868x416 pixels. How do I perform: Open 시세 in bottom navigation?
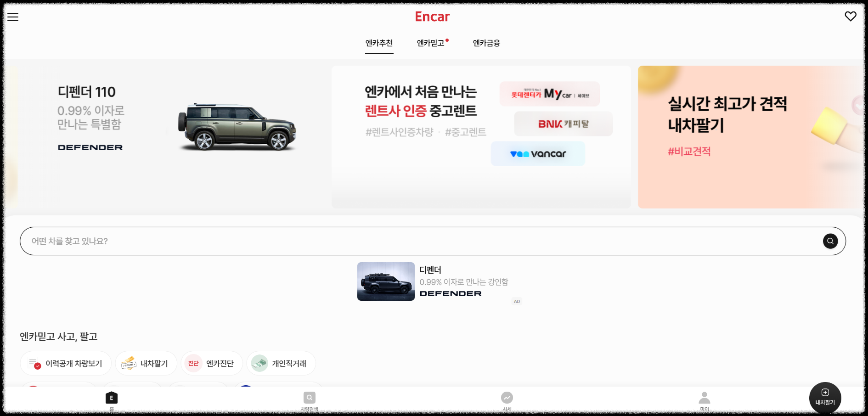[507, 401]
